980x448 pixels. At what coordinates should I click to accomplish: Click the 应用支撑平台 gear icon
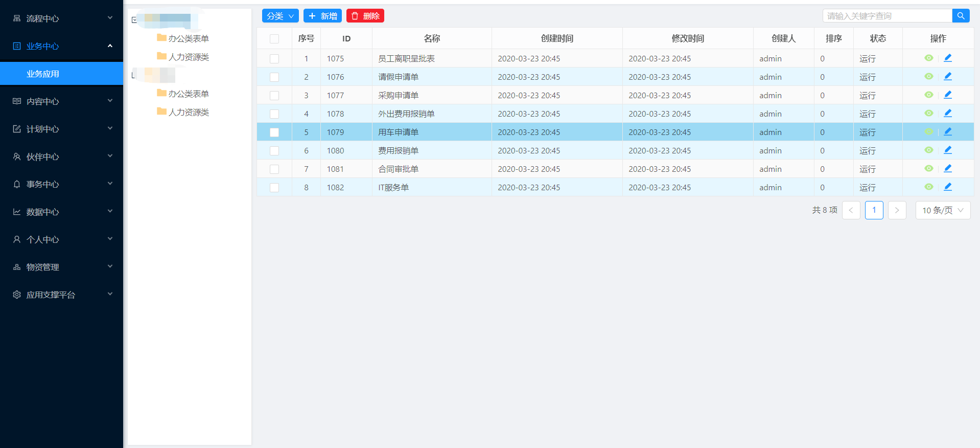point(17,295)
